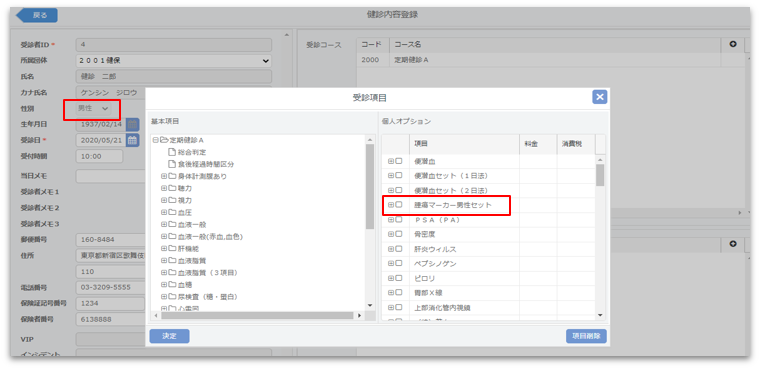Viewport: 760px width, 369px height.
Task: Expand the 尿検査(糖・蛋白) tree node
Action: point(164,296)
